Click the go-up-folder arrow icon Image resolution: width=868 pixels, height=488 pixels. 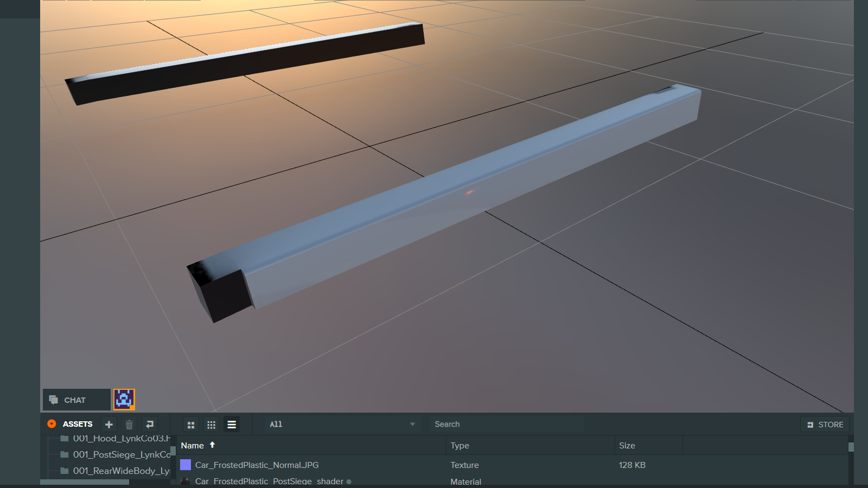click(x=150, y=425)
